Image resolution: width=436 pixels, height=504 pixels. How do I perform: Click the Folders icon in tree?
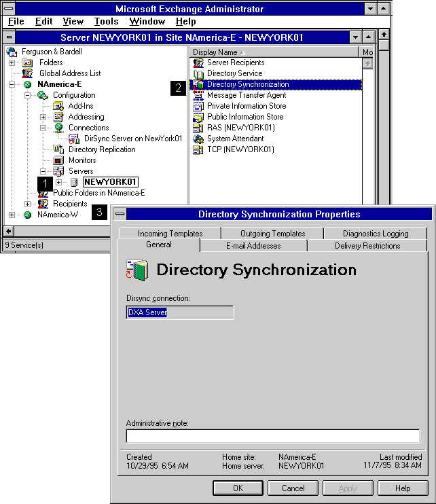[x=27, y=62]
